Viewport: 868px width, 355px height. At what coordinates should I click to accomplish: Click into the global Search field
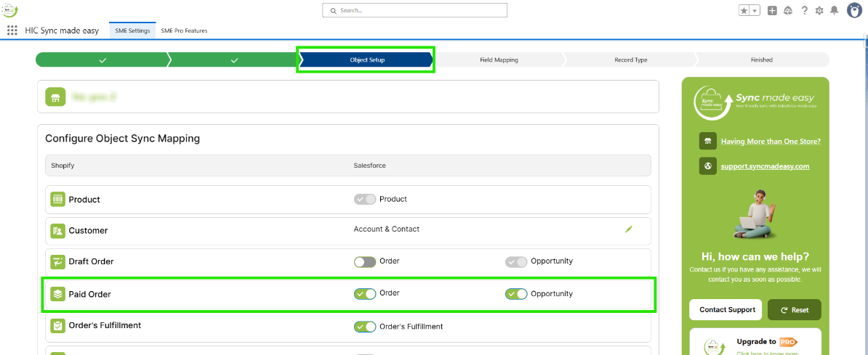click(414, 10)
